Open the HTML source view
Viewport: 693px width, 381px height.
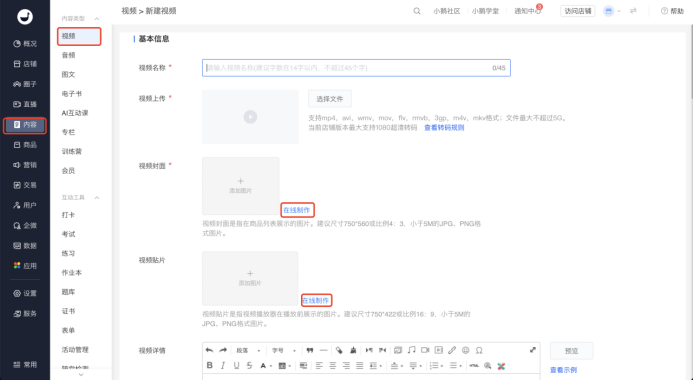[x=474, y=366]
